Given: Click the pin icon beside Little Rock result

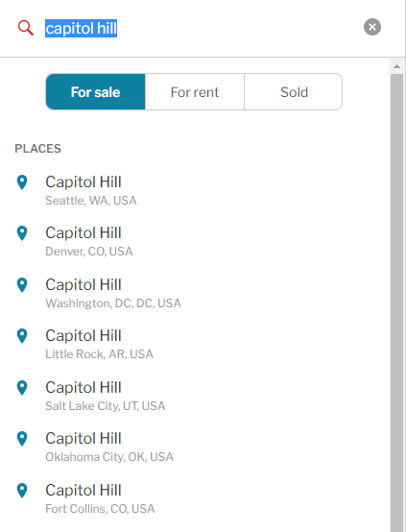Looking at the screenshot, I should tap(22, 336).
